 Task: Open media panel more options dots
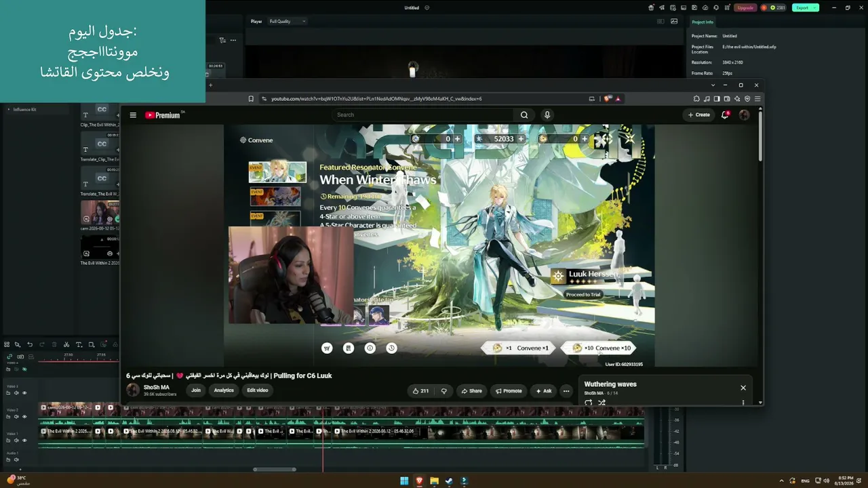pyautogui.click(x=233, y=40)
